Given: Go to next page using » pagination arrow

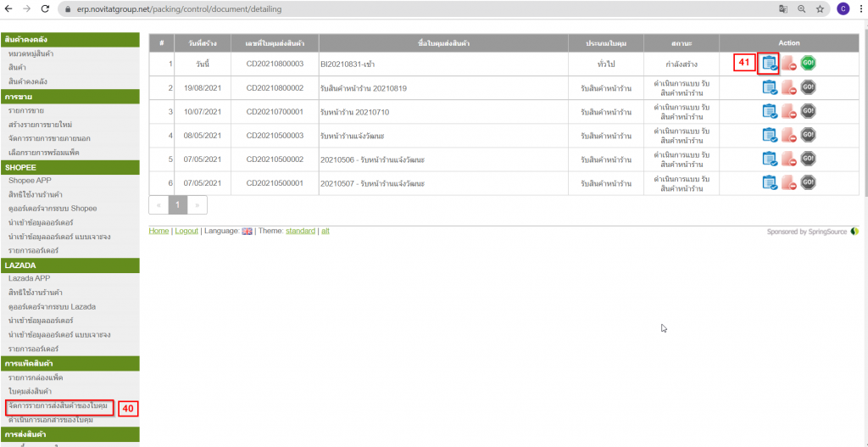Looking at the screenshot, I should [198, 205].
